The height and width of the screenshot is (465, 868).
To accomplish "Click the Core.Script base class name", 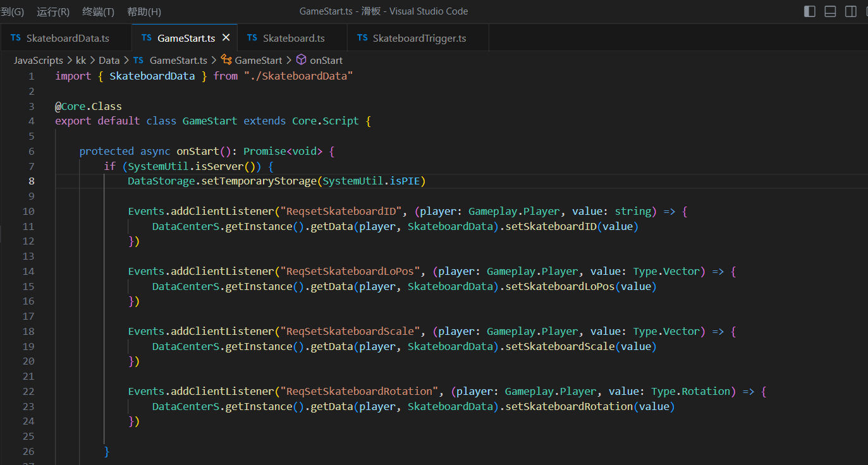I will pos(325,121).
